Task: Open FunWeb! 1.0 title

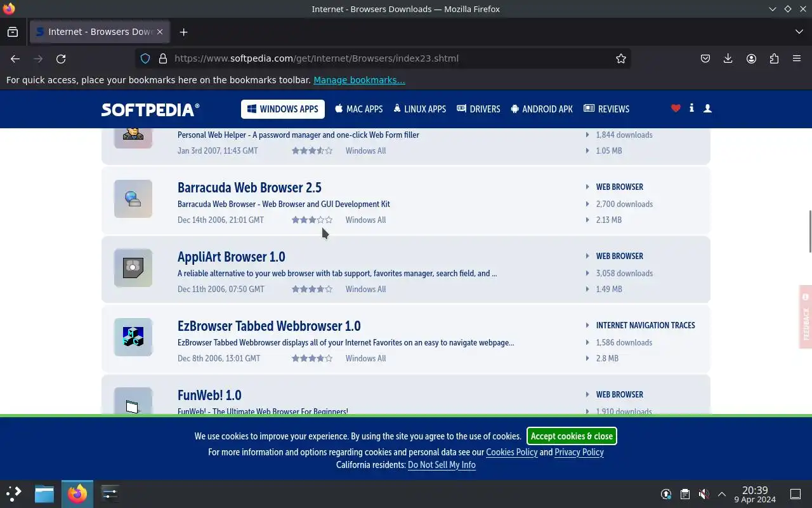Action: pyautogui.click(x=209, y=395)
